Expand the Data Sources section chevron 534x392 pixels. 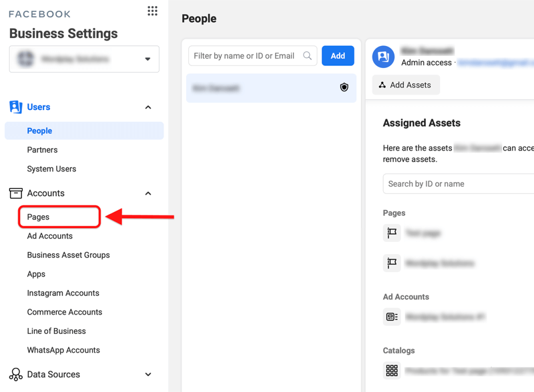coord(148,374)
